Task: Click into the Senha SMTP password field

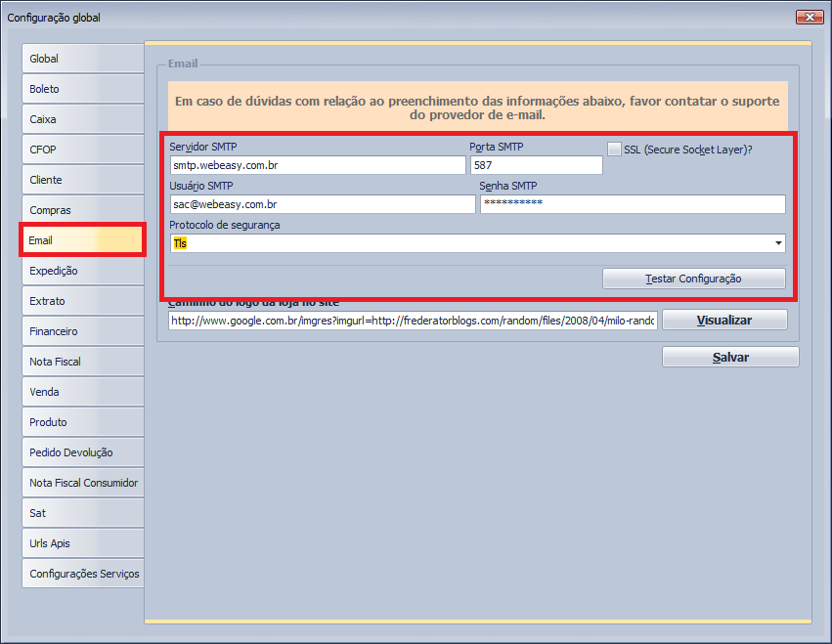Action: [x=632, y=203]
